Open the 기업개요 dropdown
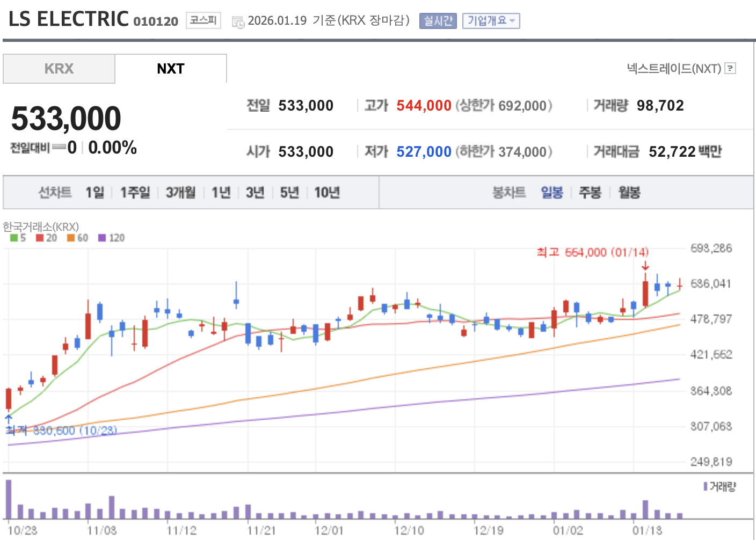The image size is (756, 540). tap(491, 21)
